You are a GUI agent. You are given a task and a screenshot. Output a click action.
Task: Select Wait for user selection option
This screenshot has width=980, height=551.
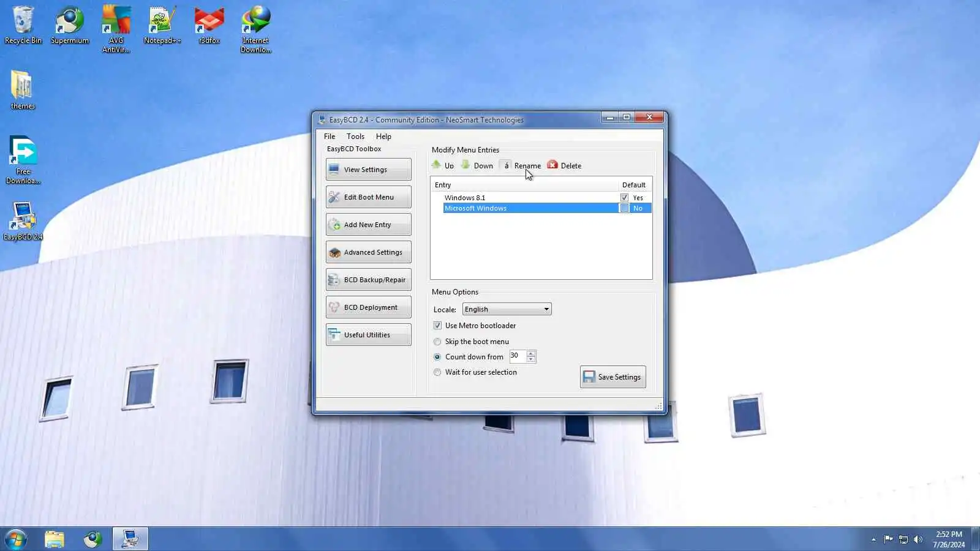pyautogui.click(x=437, y=372)
